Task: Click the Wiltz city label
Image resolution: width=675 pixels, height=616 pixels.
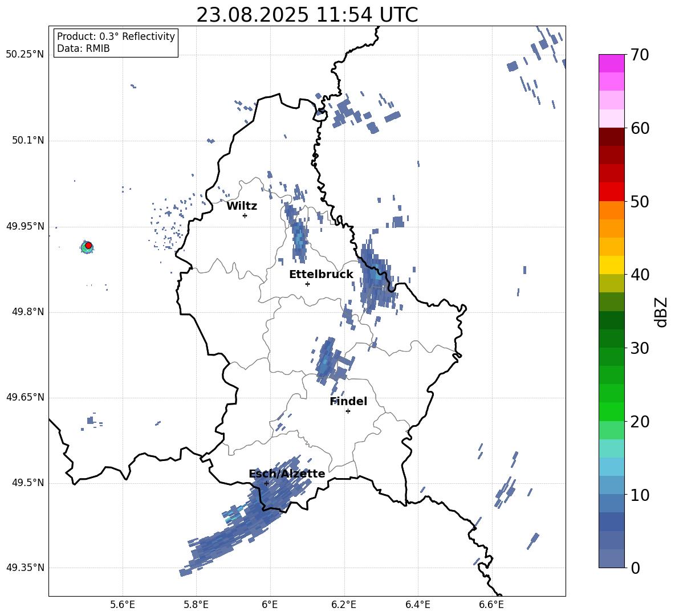Action: coord(242,206)
